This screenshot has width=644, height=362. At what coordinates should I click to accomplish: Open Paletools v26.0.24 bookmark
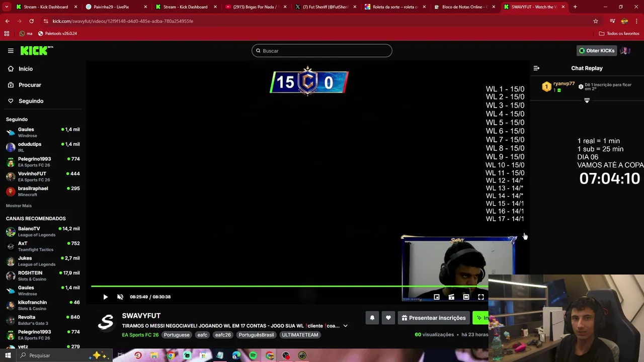pyautogui.click(x=57, y=33)
